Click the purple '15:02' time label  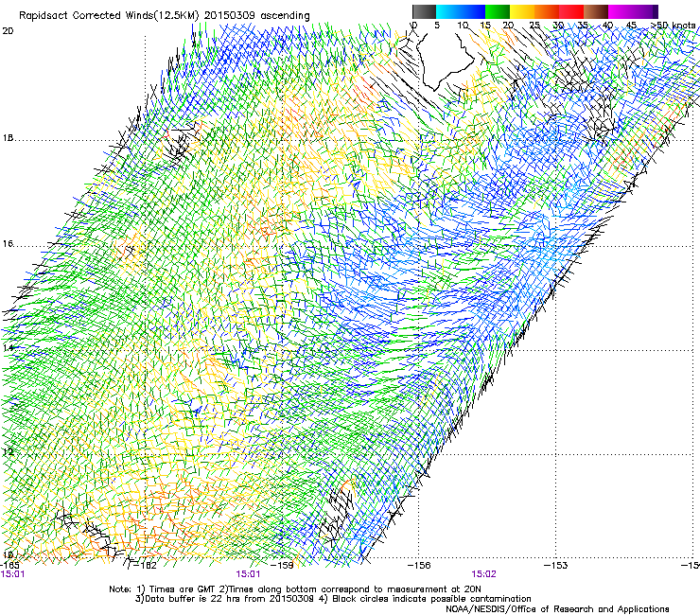[x=483, y=574]
